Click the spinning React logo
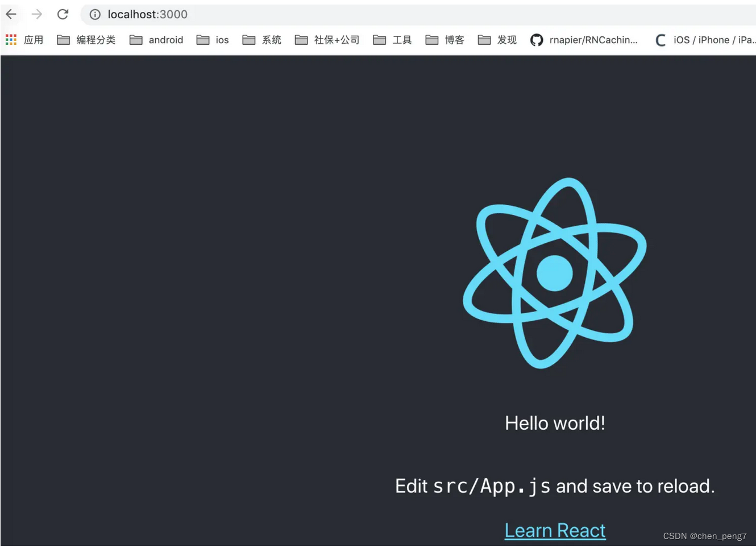The image size is (756, 547). coord(555,273)
